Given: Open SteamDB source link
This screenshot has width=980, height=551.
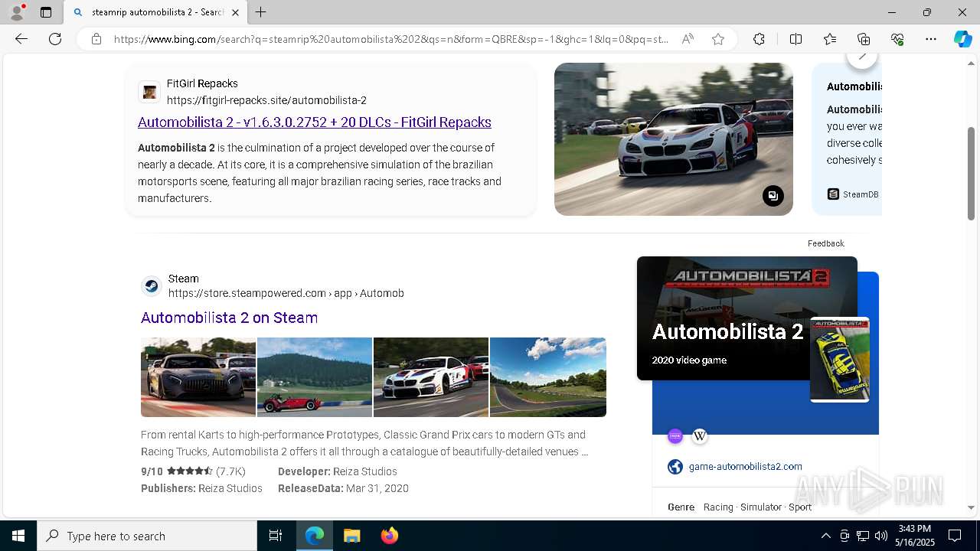Looking at the screenshot, I should click(853, 194).
